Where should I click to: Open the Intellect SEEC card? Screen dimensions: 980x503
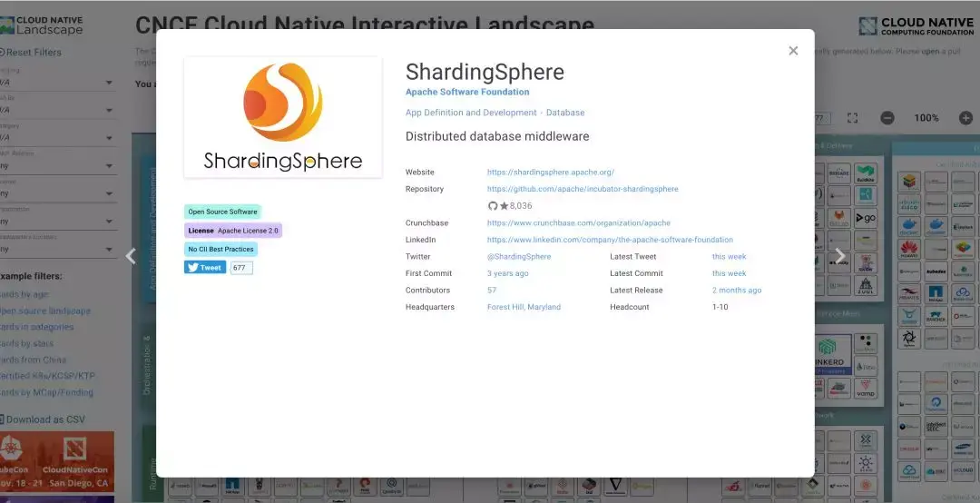coord(936,426)
